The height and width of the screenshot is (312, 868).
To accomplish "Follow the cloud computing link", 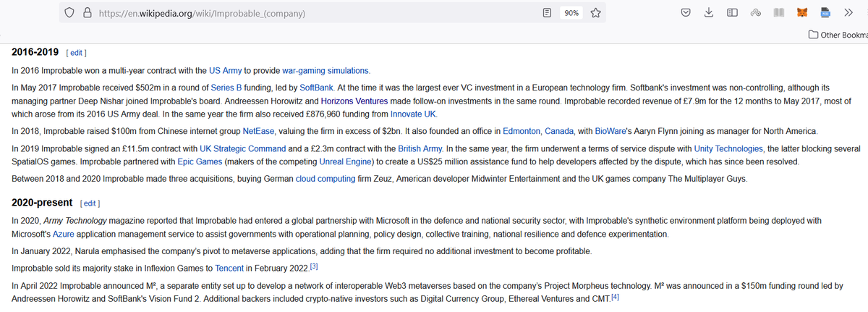I will (x=327, y=179).
